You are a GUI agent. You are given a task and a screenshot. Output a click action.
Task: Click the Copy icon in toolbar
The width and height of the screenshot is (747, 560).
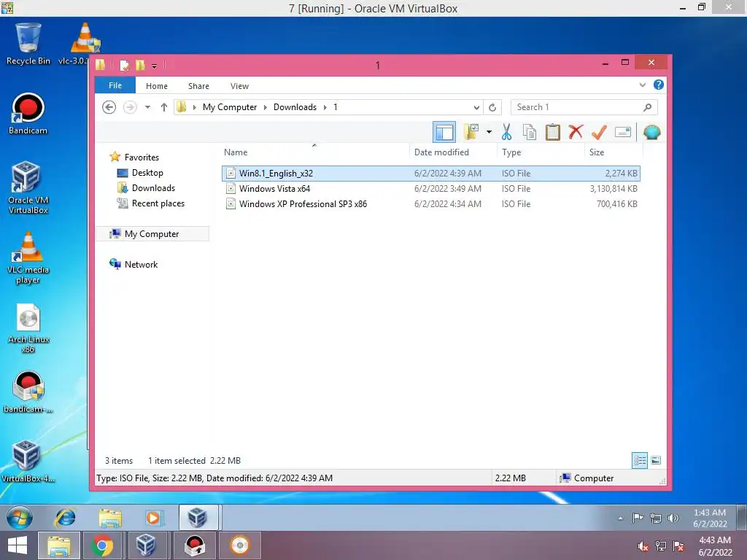(530, 132)
